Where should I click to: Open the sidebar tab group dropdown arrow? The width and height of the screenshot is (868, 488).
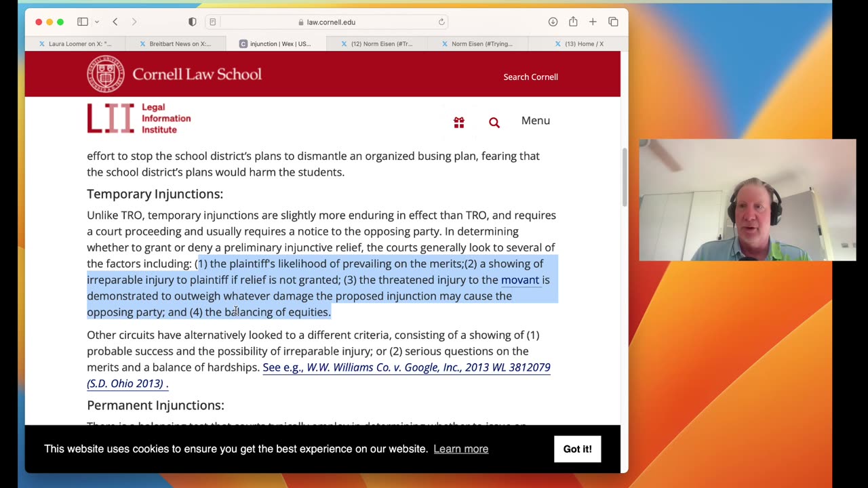click(97, 22)
